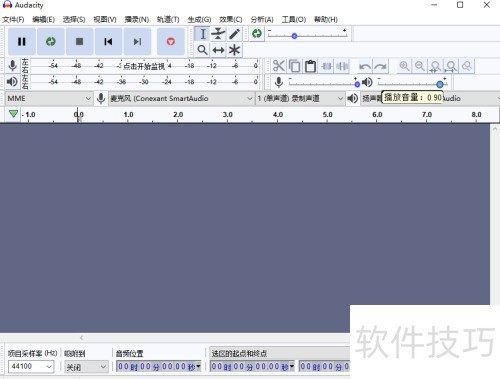Click the playback level meter bar

(144, 82)
